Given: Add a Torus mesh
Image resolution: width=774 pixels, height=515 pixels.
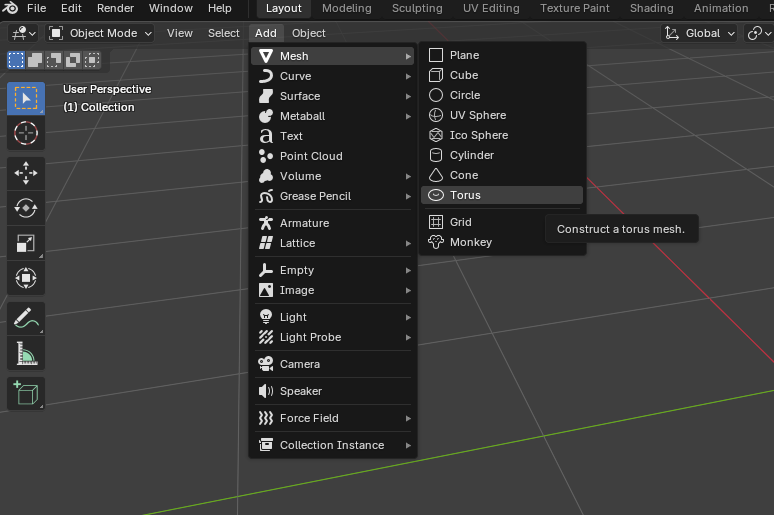Looking at the screenshot, I should tap(502, 195).
